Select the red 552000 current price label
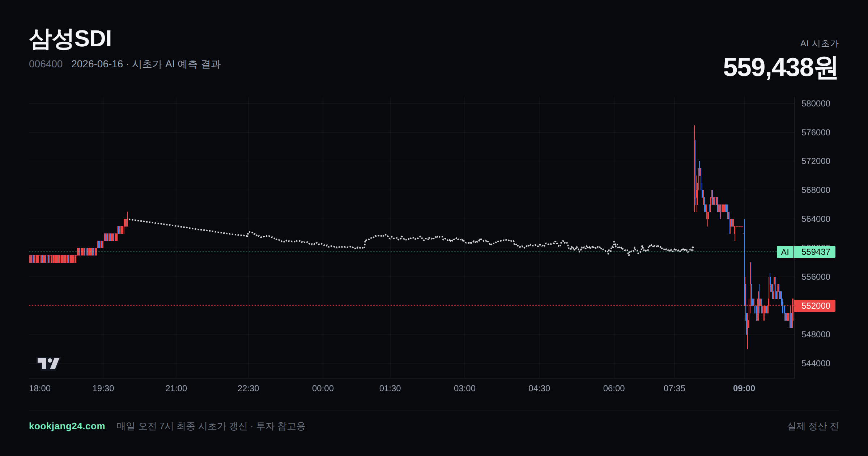Viewport: 868px width, 456px height. [815, 306]
